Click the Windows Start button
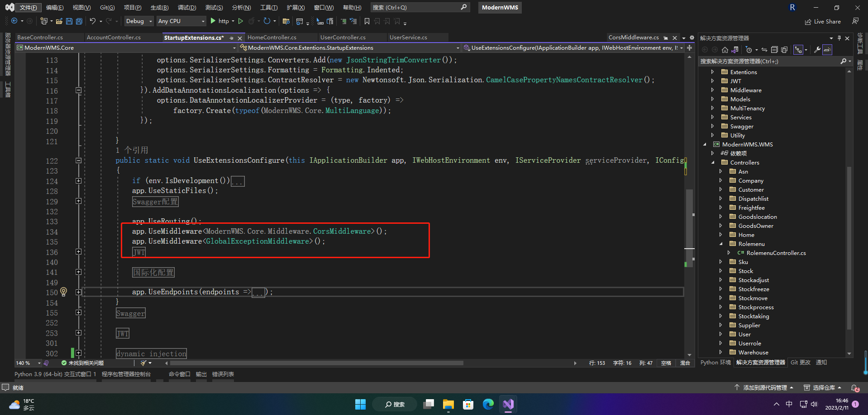This screenshot has height=415, width=868. tap(360, 404)
